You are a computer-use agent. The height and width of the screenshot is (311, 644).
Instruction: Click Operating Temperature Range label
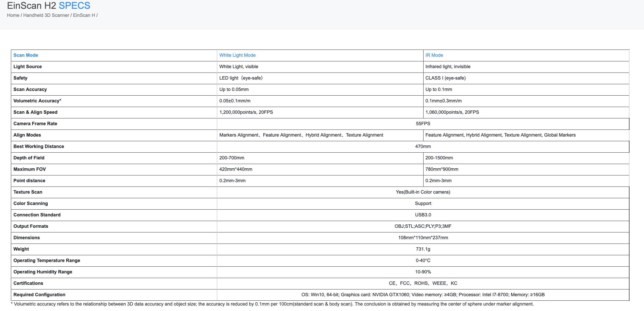coord(47,260)
